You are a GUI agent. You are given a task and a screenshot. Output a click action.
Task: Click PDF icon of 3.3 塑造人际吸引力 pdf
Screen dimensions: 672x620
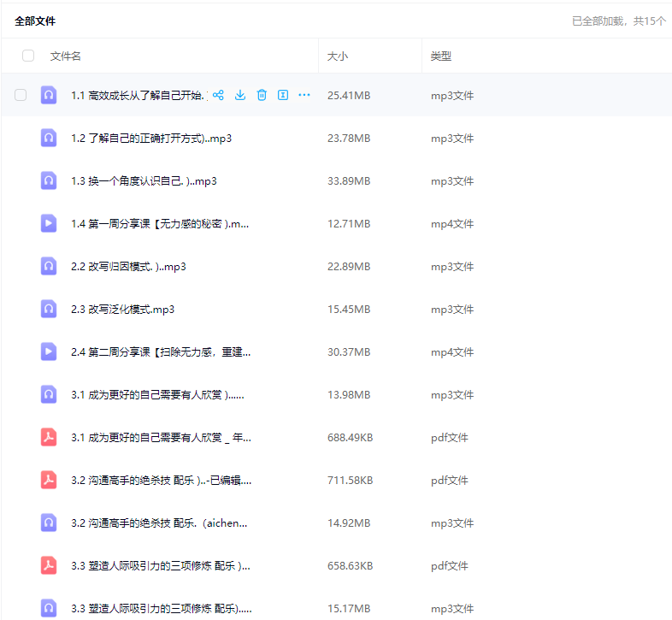[49, 565]
